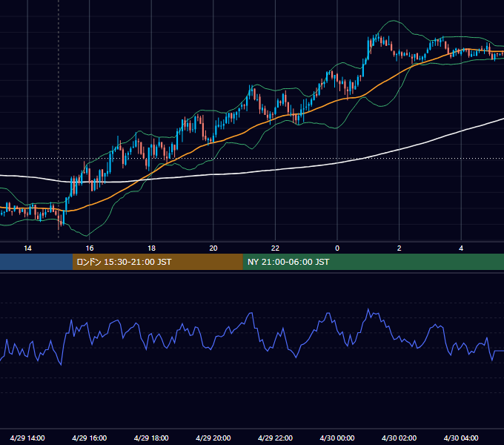Click the 4/29 18:00 date label
Screen dimensions: 504x445
coord(151,438)
